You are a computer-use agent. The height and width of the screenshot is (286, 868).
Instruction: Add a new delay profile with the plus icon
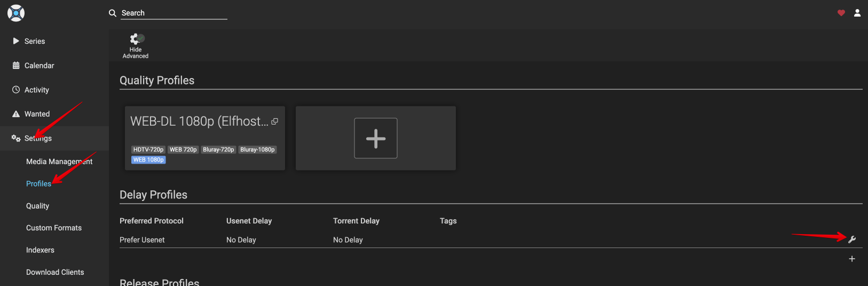coord(852,259)
